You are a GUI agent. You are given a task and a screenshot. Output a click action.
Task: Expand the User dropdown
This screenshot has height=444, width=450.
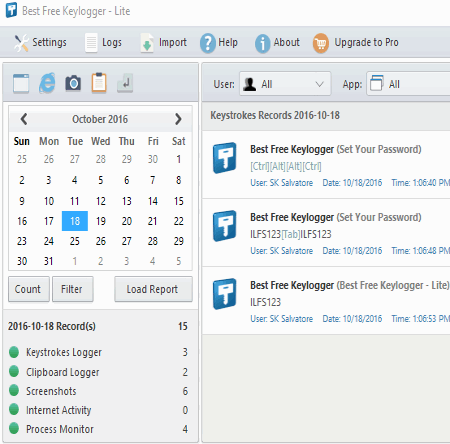[285, 84]
